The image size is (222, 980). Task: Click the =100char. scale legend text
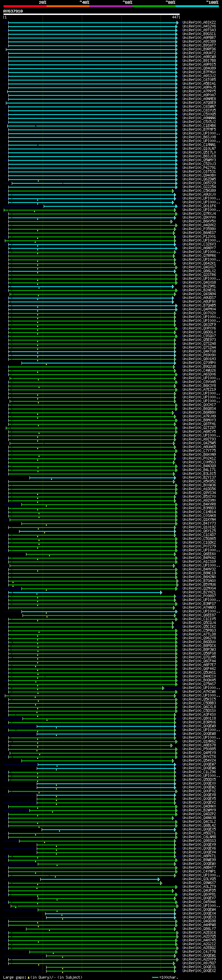[x=169, y=977]
